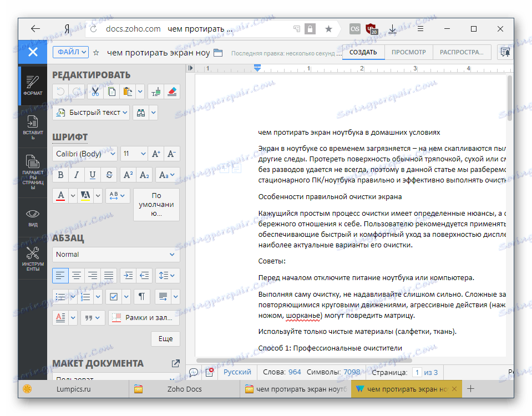Toggle italic formatting

[77, 175]
